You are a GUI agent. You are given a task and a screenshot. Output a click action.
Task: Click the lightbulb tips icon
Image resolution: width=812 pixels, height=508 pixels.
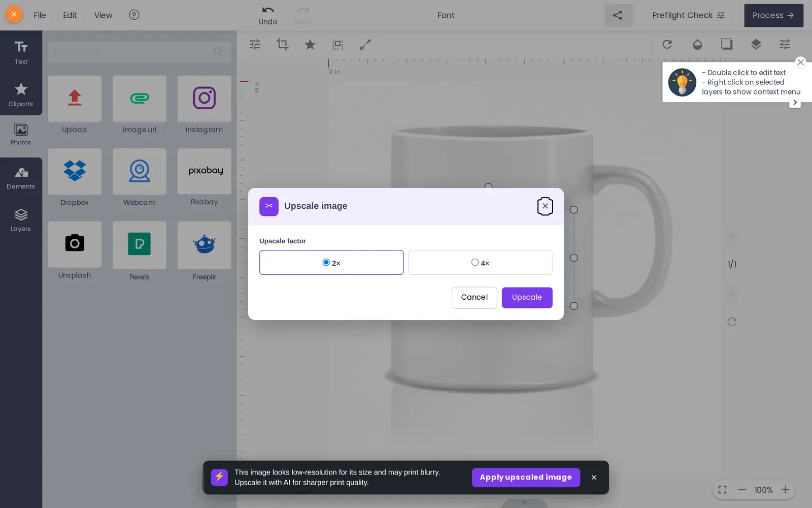point(682,82)
